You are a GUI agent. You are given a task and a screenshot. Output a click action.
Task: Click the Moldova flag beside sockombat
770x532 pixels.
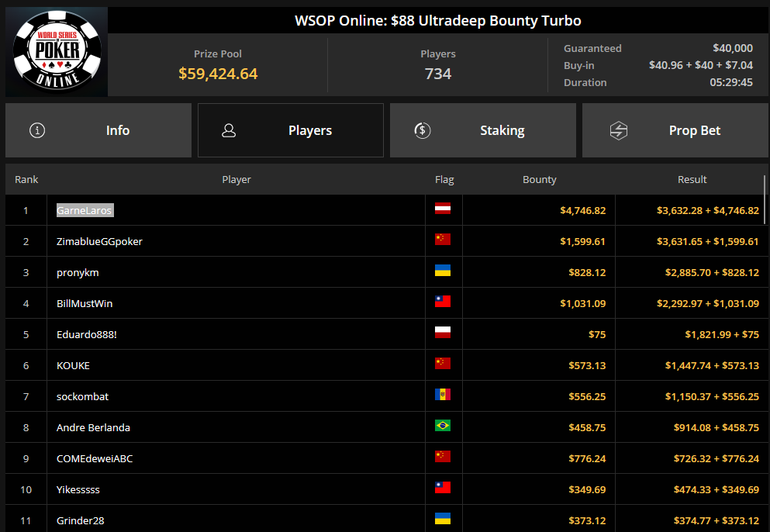tap(443, 395)
